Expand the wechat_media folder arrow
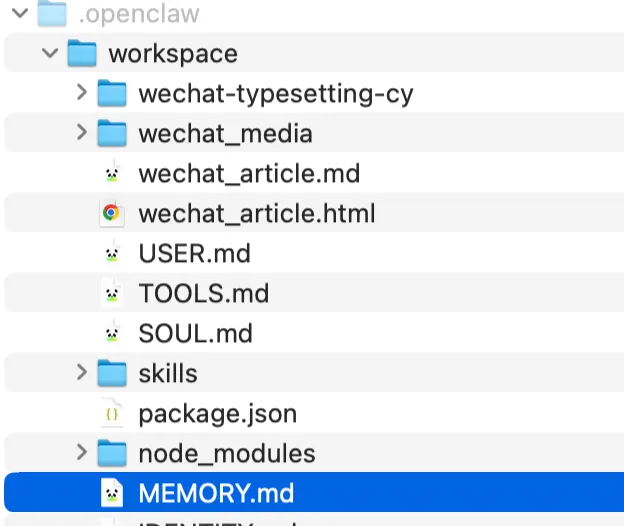This screenshot has width=624, height=526. pos(82,133)
